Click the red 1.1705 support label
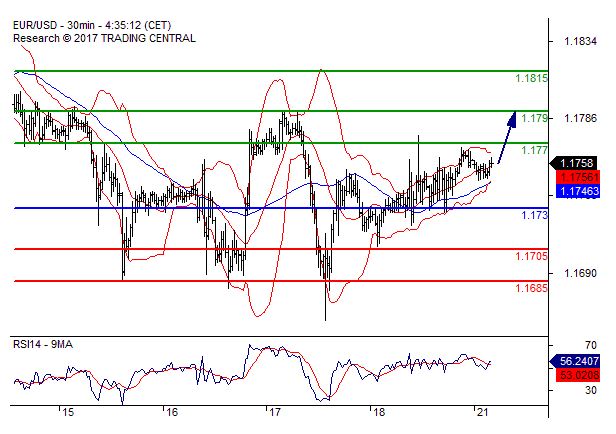Viewport: 616px width, 434px height. click(531, 256)
